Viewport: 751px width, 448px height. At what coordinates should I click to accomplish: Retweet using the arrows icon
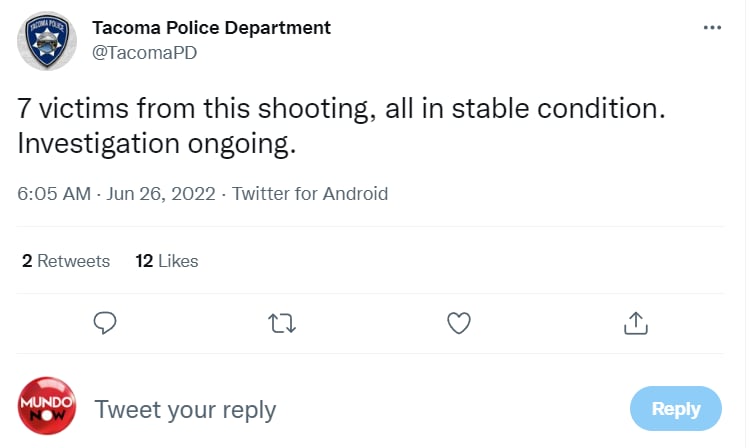tap(282, 323)
